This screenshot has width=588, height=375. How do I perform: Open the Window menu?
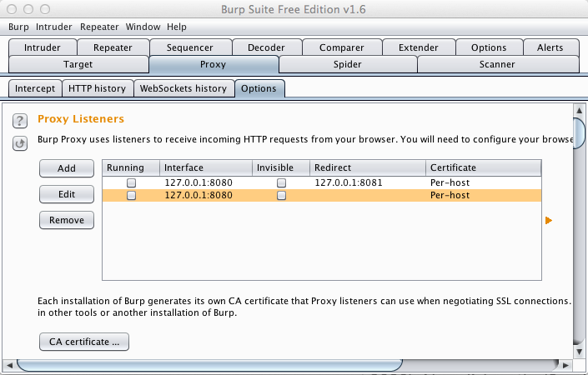coord(143,27)
